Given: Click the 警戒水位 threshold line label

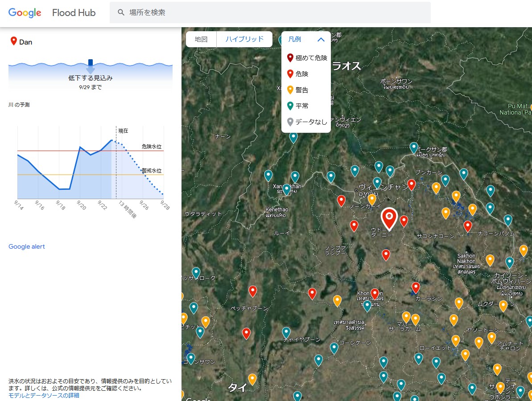Looking at the screenshot, I should 152,171.
